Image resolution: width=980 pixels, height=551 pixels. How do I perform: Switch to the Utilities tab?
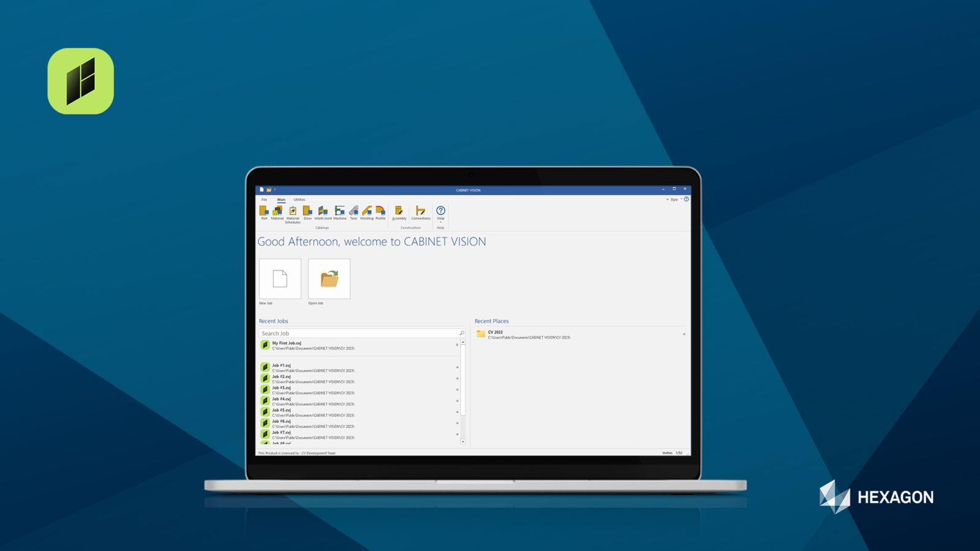point(299,200)
